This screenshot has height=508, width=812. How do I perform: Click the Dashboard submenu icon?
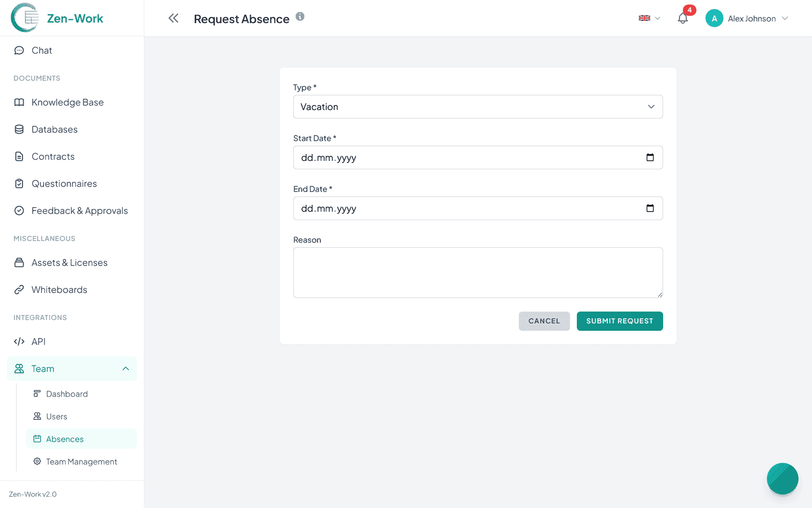pyautogui.click(x=37, y=393)
